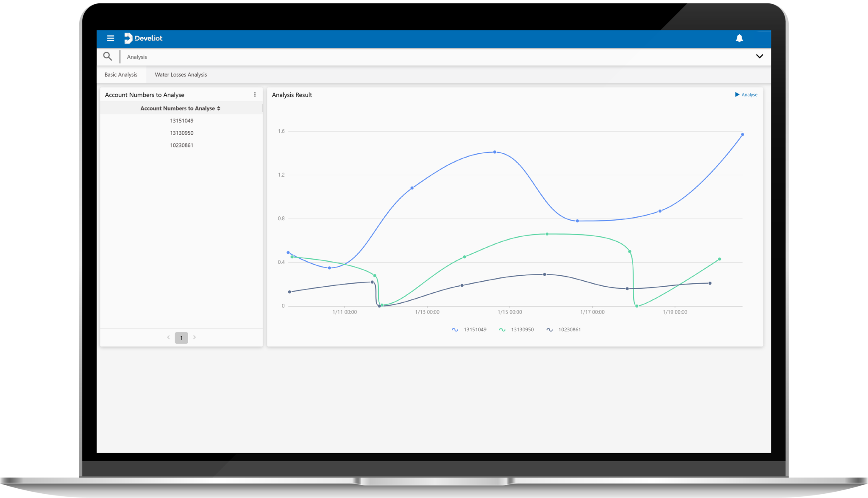The width and height of the screenshot is (868, 498).
Task: Click the next page arrow
Action: [195, 338]
